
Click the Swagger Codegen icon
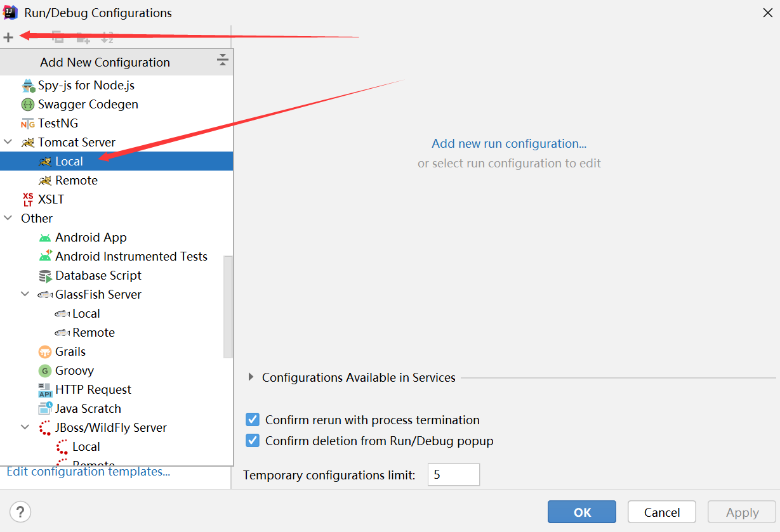[x=28, y=104]
